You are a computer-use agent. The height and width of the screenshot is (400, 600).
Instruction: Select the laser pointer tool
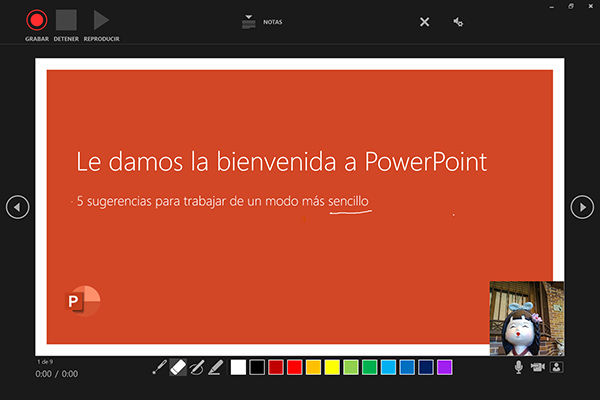pos(160,367)
